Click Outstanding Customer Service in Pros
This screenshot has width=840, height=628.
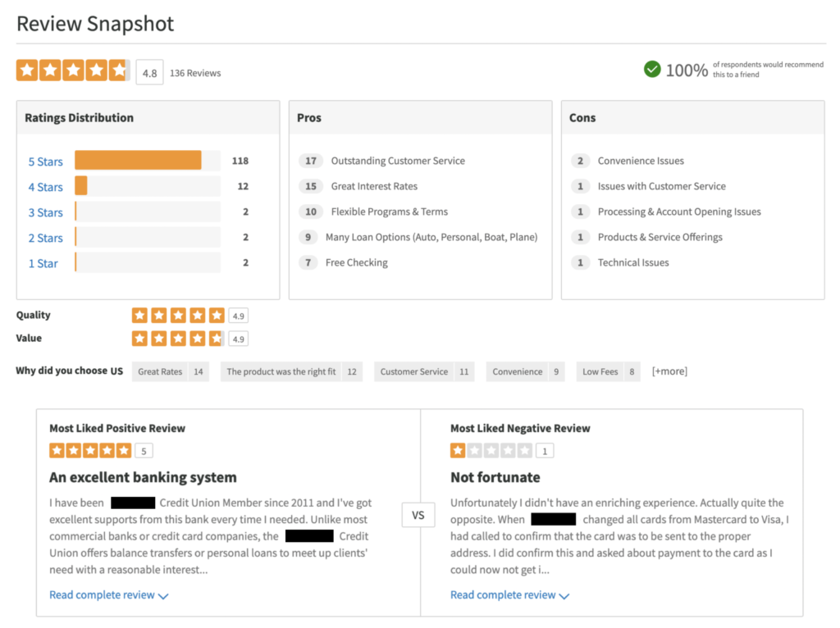point(398,161)
